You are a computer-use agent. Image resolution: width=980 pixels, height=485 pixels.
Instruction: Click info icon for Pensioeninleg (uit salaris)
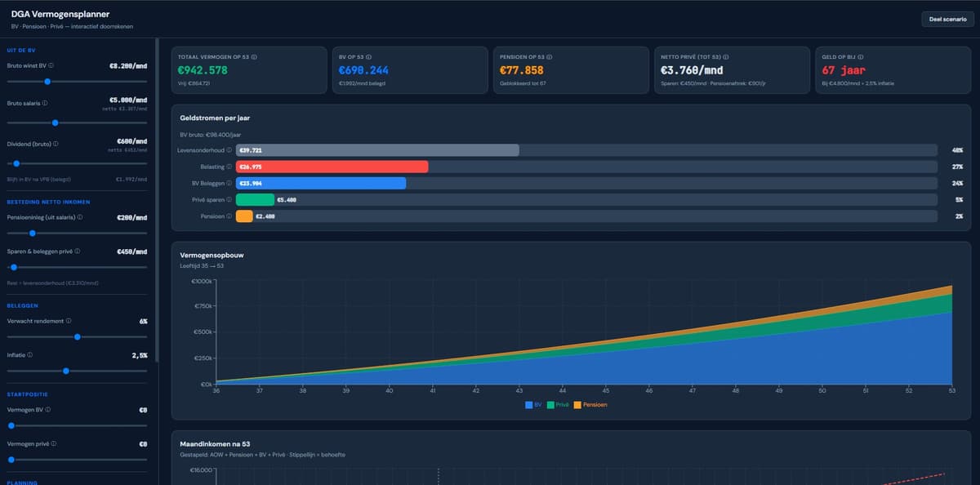point(78,218)
